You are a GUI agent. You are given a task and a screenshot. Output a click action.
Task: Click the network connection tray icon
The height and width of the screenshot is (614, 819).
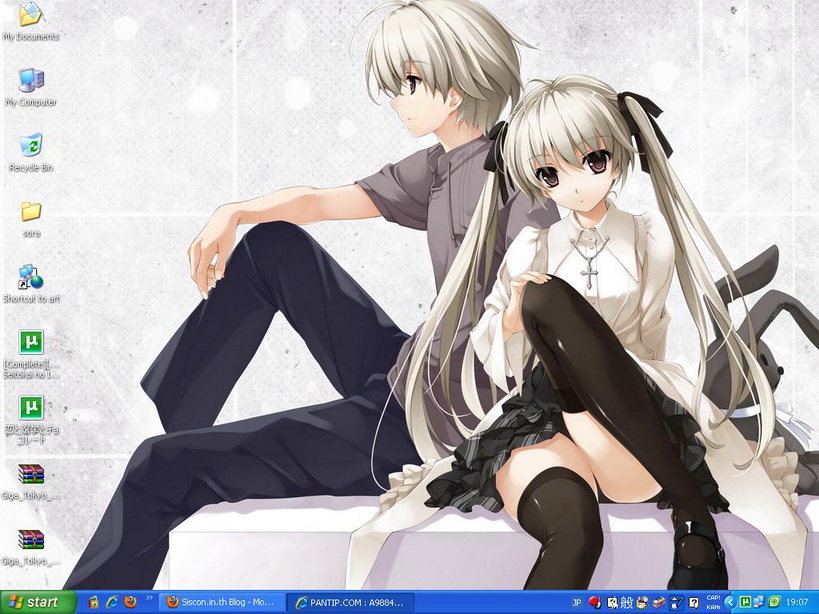760,603
